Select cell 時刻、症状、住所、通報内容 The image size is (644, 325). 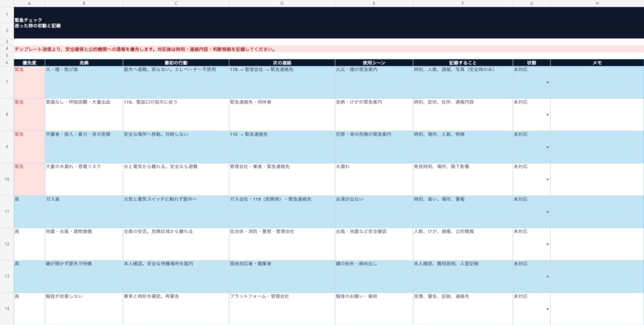tap(463, 115)
